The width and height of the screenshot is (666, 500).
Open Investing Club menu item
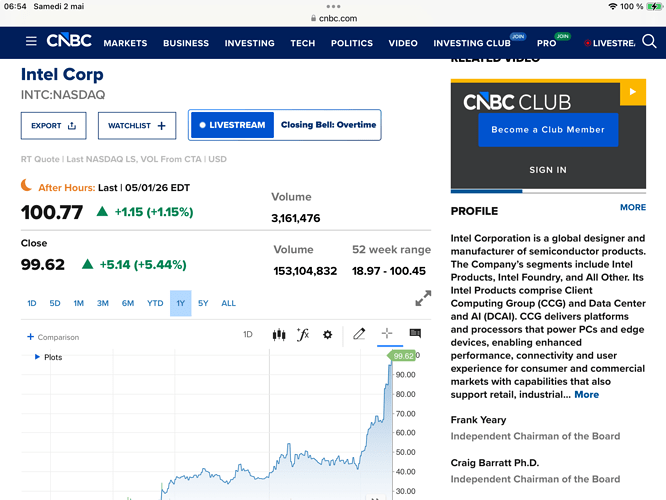coord(472,43)
